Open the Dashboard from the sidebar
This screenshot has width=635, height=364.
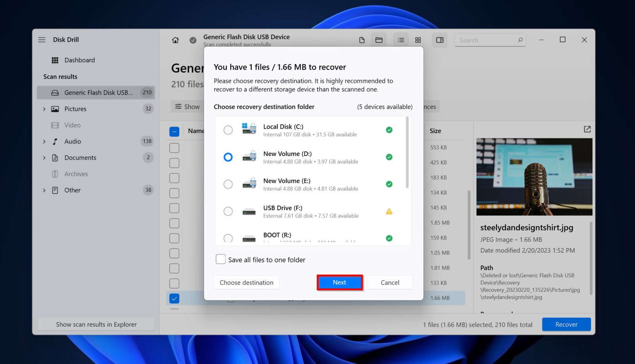pyautogui.click(x=79, y=60)
